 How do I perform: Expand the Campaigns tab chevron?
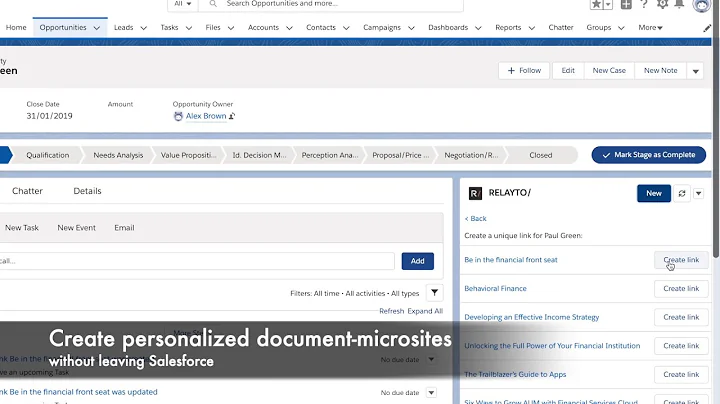411,28
